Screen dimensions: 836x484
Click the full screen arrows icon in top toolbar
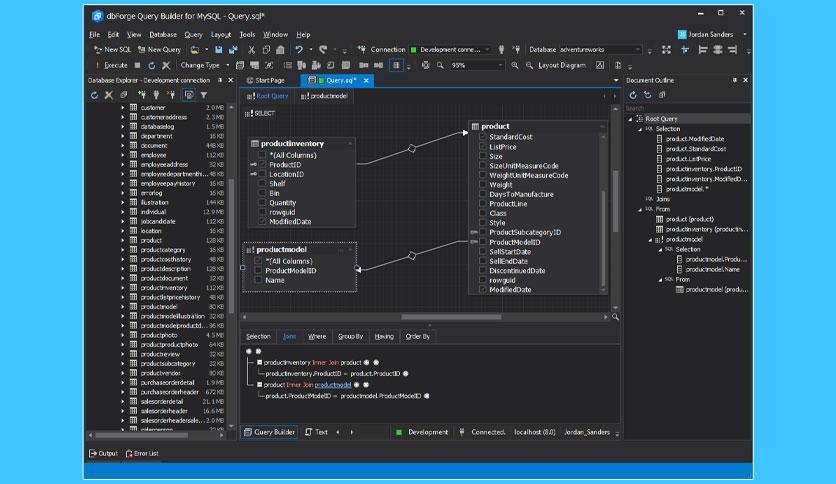coord(666,50)
